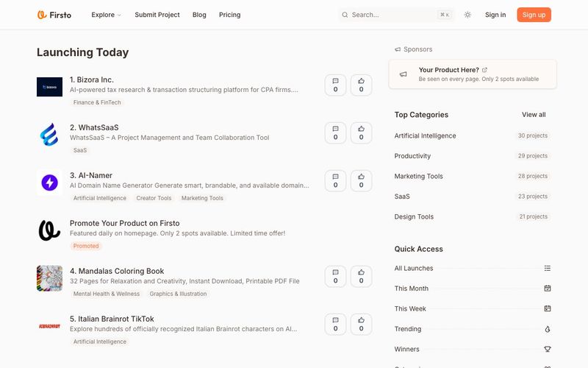Click the Sign in link
The image size is (588, 368).
click(x=495, y=15)
